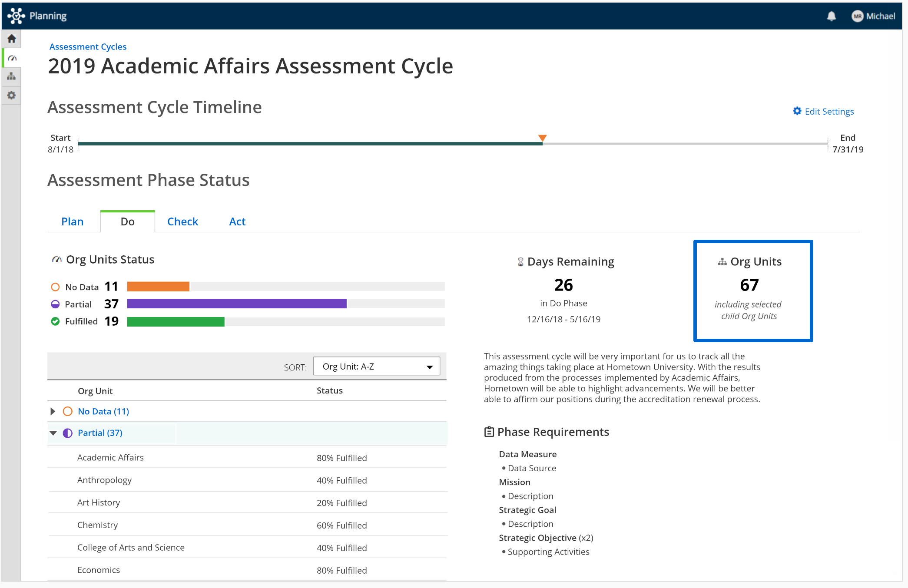The height and width of the screenshot is (588, 908).
Task: Click the Edit Settings gear icon
Action: point(797,111)
